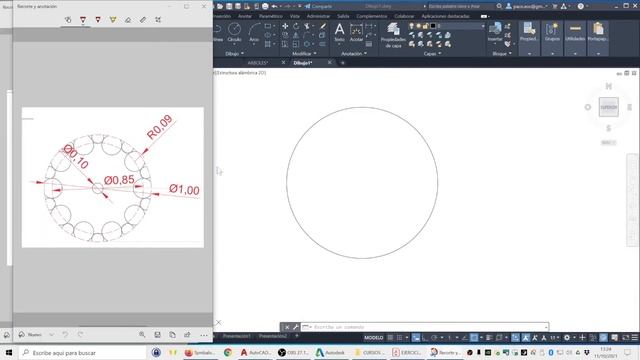Open the Nuevo dropdown arrow in Recorte
Screen dimensions: 640x360
tap(51, 335)
